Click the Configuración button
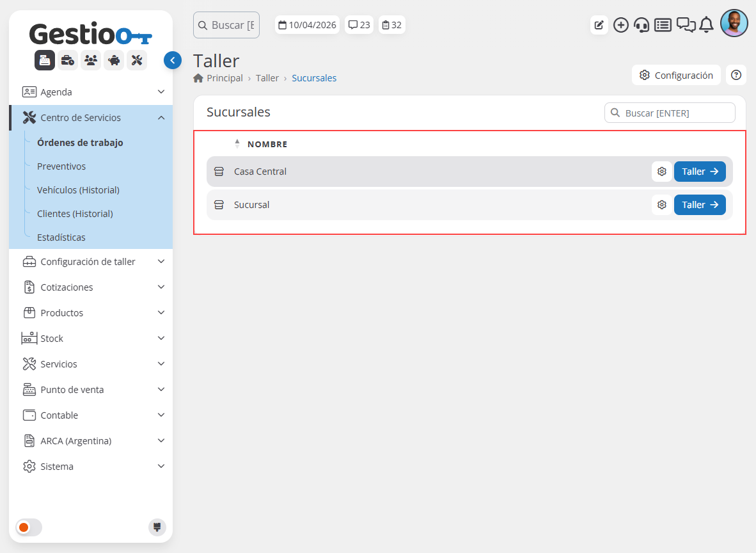756x553 pixels. click(676, 75)
